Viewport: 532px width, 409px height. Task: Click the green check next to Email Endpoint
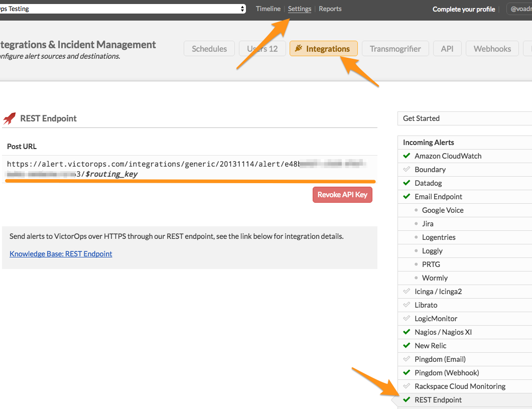click(x=407, y=196)
